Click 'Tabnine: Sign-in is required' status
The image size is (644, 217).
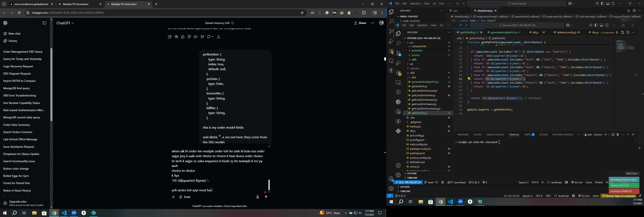[x=618, y=196]
